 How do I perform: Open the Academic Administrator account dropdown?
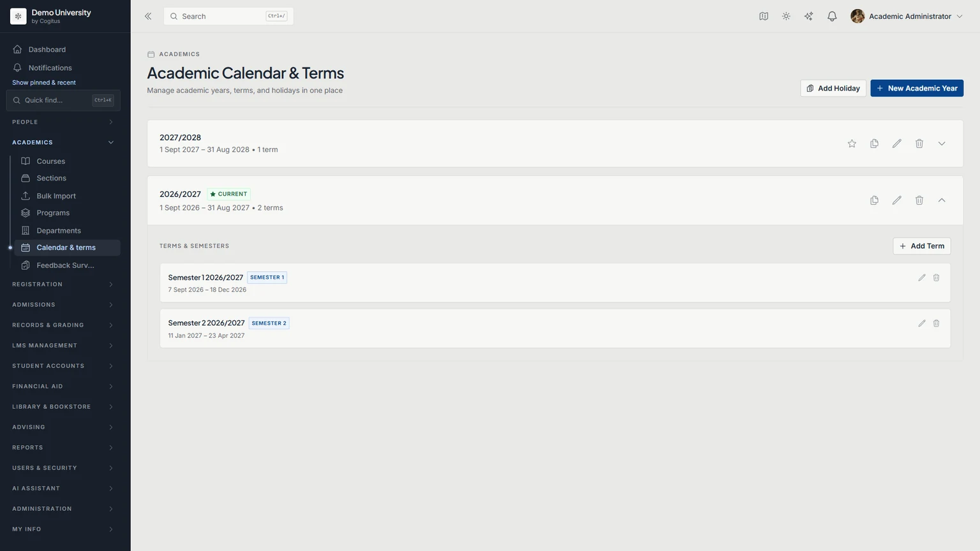pyautogui.click(x=907, y=17)
